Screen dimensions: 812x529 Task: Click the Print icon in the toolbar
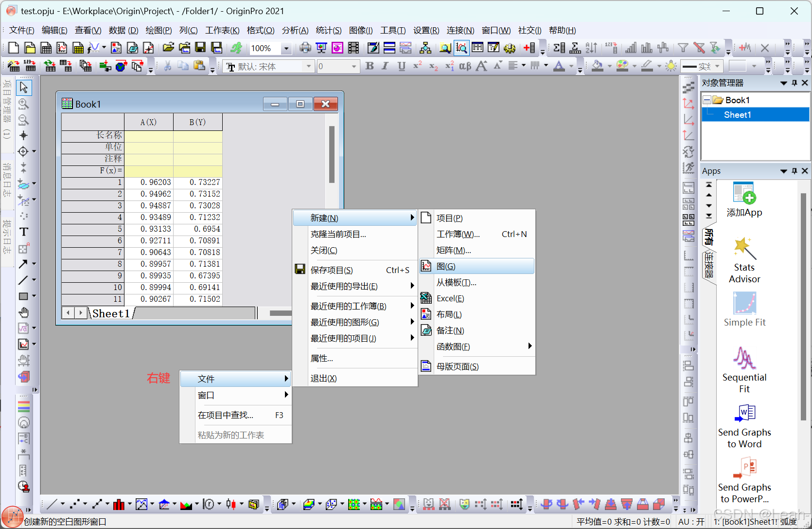tap(305, 48)
